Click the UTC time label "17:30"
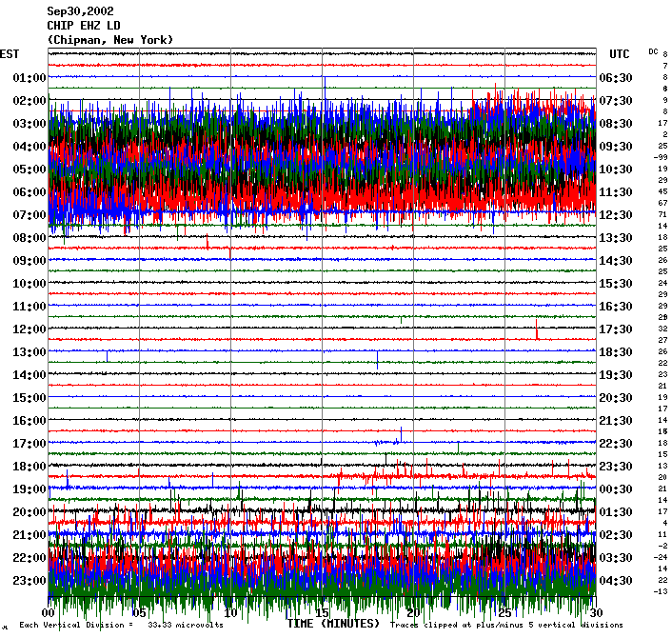The width and height of the screenshot is (672, 638). point(616,329)
